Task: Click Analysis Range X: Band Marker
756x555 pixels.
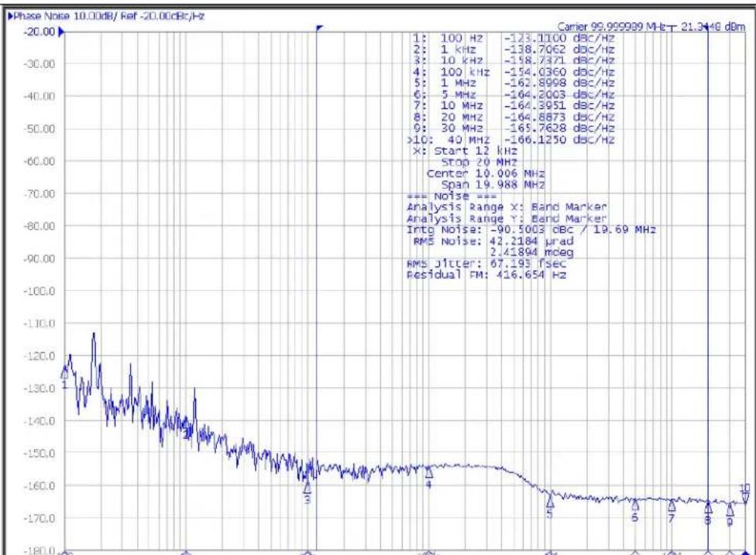Action: (x=507, y=207)
